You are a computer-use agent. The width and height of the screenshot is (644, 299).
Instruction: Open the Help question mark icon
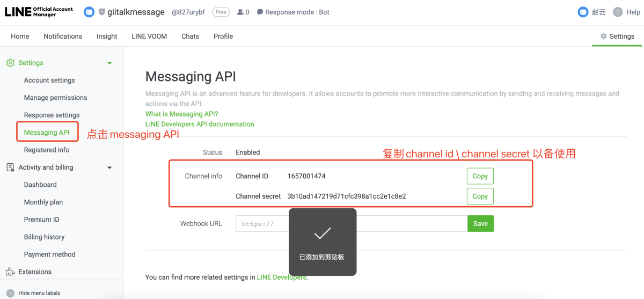pos(618,12)
